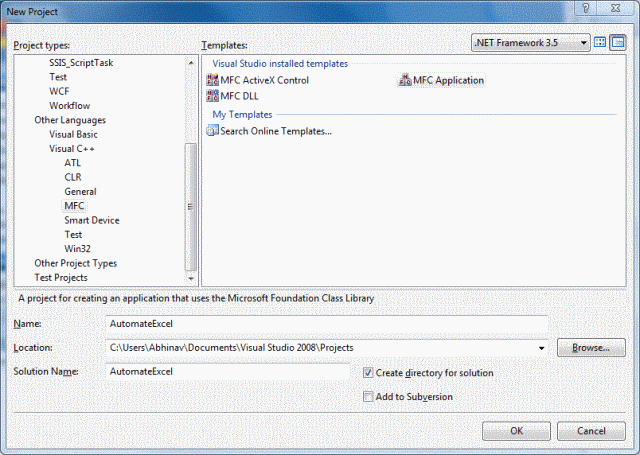The width and height of the screenshot is (640, 455).
Task: Click the OK button
Action: pyautogui.click(x=516, y=431)
